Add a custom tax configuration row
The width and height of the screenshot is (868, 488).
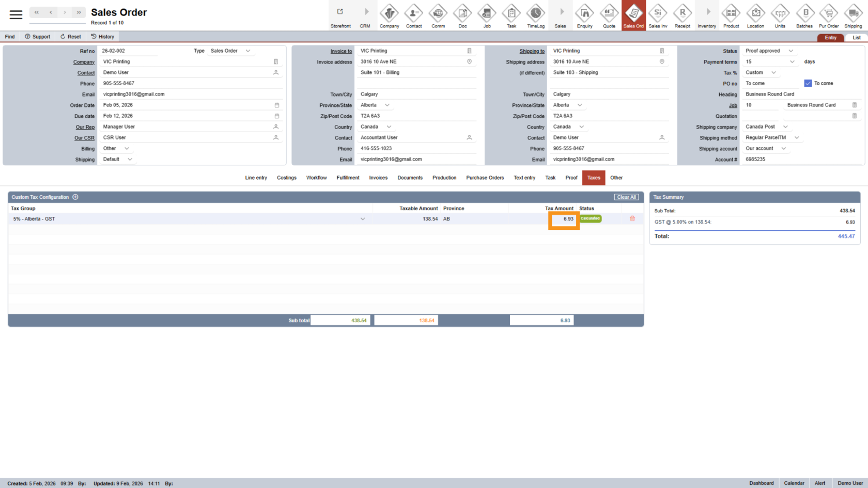click(x=75, y=197)
